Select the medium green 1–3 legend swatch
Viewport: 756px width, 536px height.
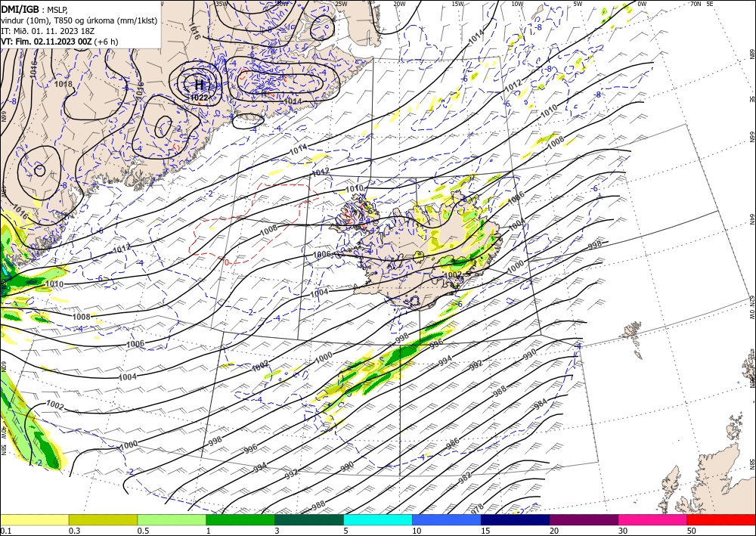[x=240, y=519]
